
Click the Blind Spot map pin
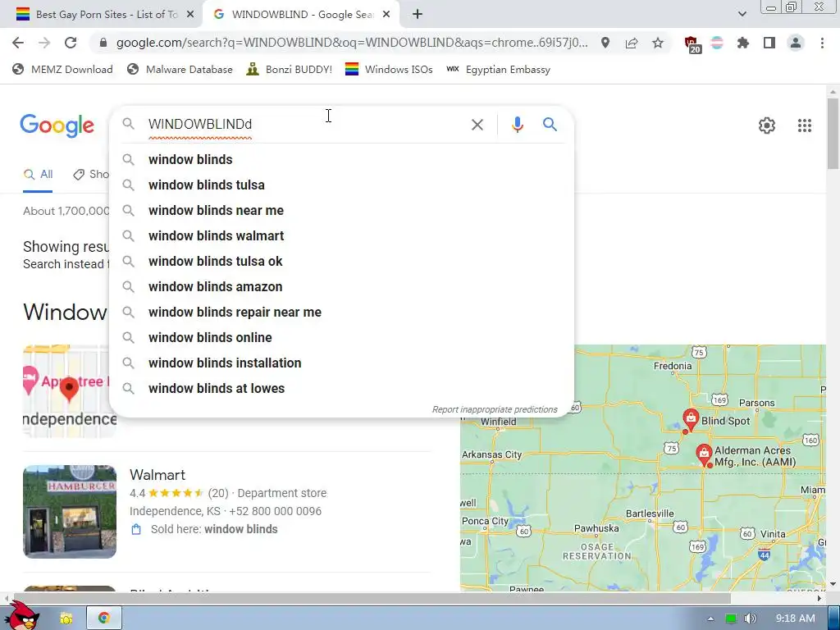[x=691, y=419]
